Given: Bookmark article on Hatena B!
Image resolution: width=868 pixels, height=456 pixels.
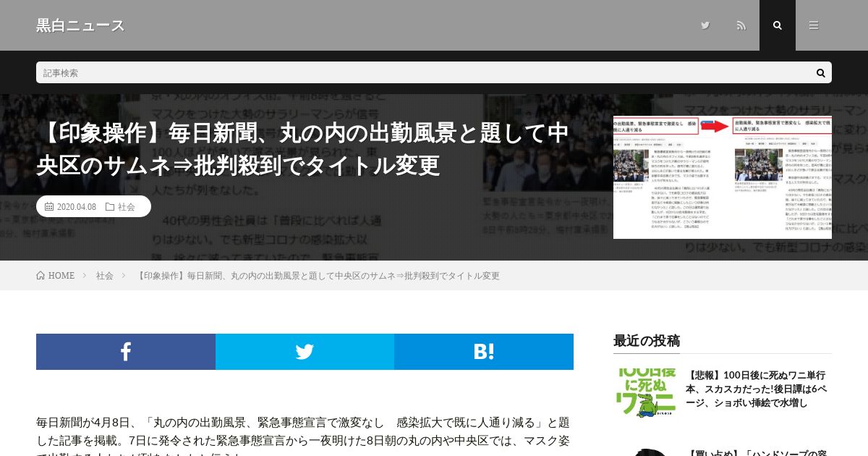Looking at the screenshot, I should pyautogui.click(x=484, y=352).
